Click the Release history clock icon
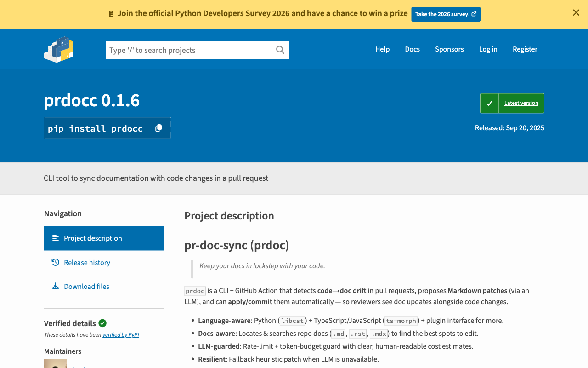Screen dimensions: 588x368 (x=56, y=262)
